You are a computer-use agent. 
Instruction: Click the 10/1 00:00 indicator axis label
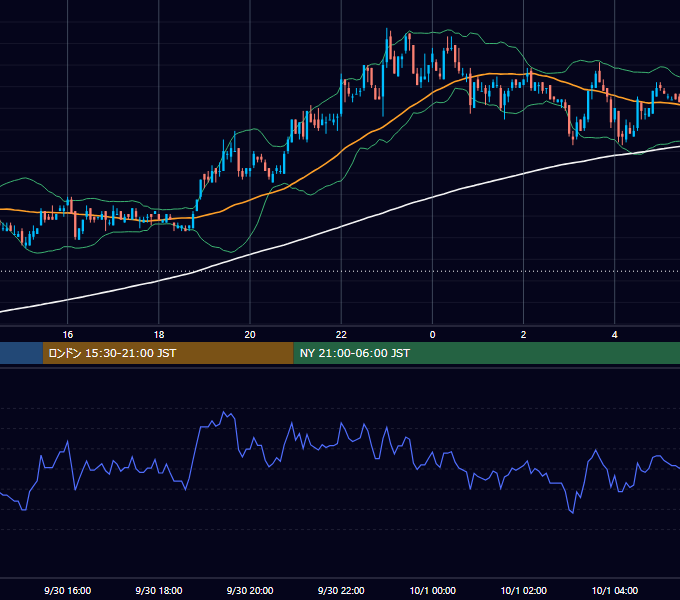click(x=432, y=590)
